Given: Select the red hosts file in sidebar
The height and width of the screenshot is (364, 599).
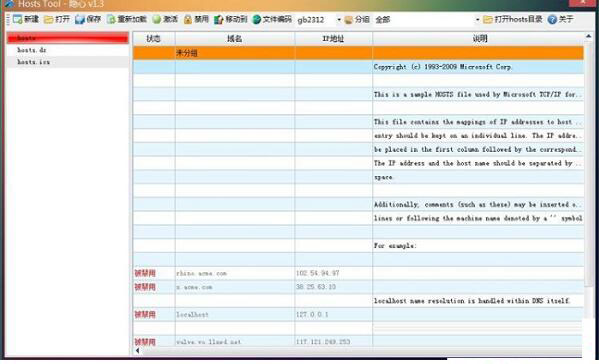Looking at the screenshot, I should click(68, 38).
